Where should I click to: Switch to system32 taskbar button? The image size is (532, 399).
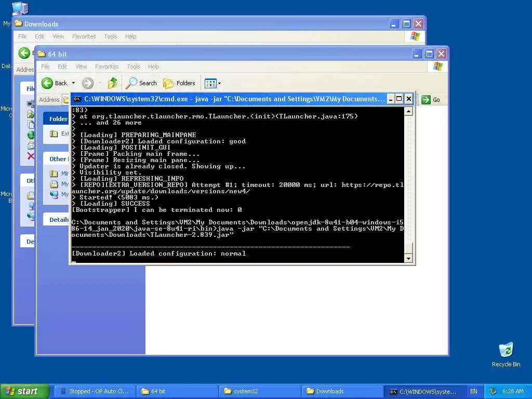point(259,391)
